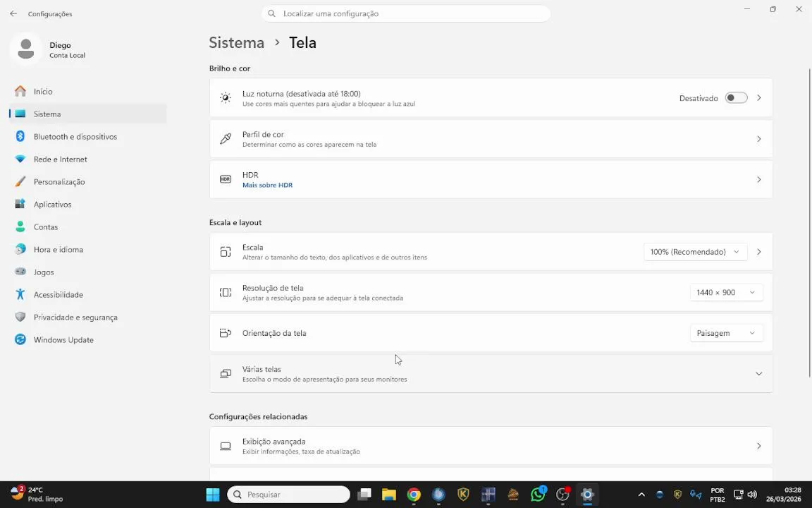
Task: Open Luz noturna details chevron
Action: (x=758, y=98)
